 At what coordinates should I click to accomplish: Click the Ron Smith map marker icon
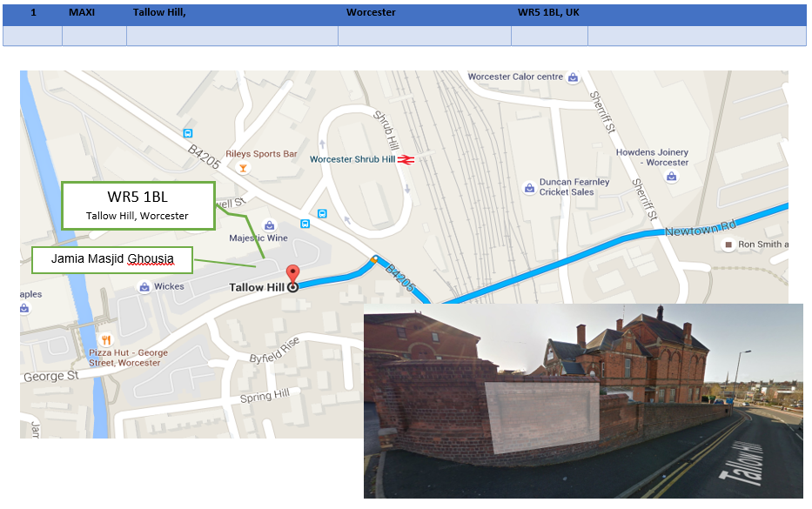click(x=728, y=245)
